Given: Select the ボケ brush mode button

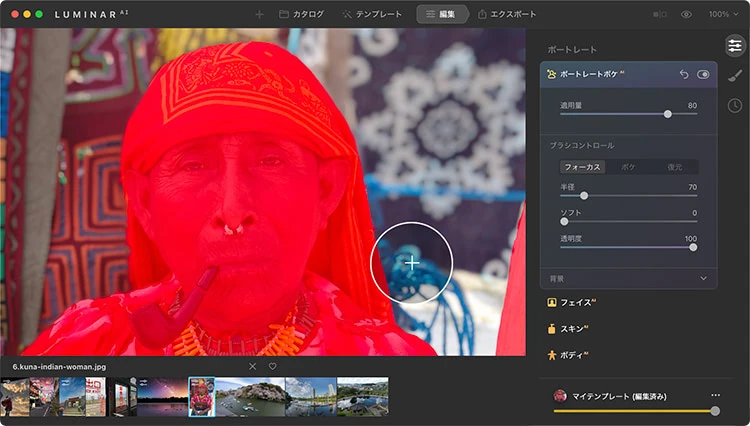Looking at the screenshot, I should point(628,167).
